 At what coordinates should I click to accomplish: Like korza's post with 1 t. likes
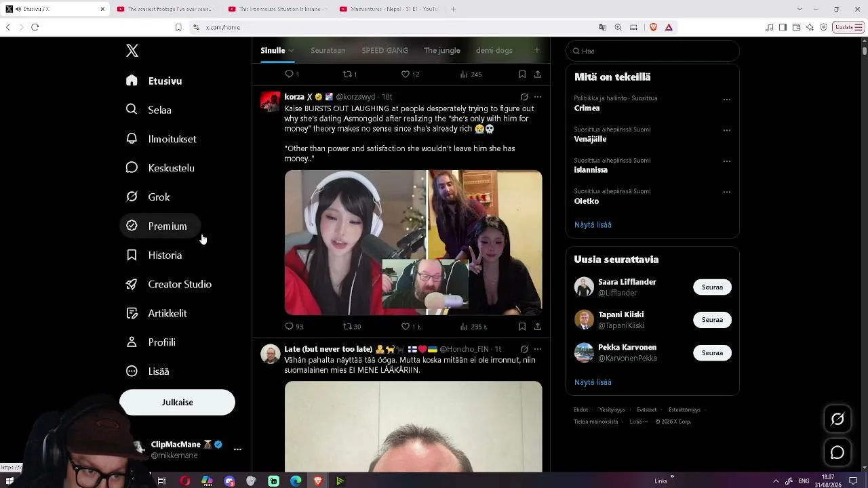click(411, 327)
